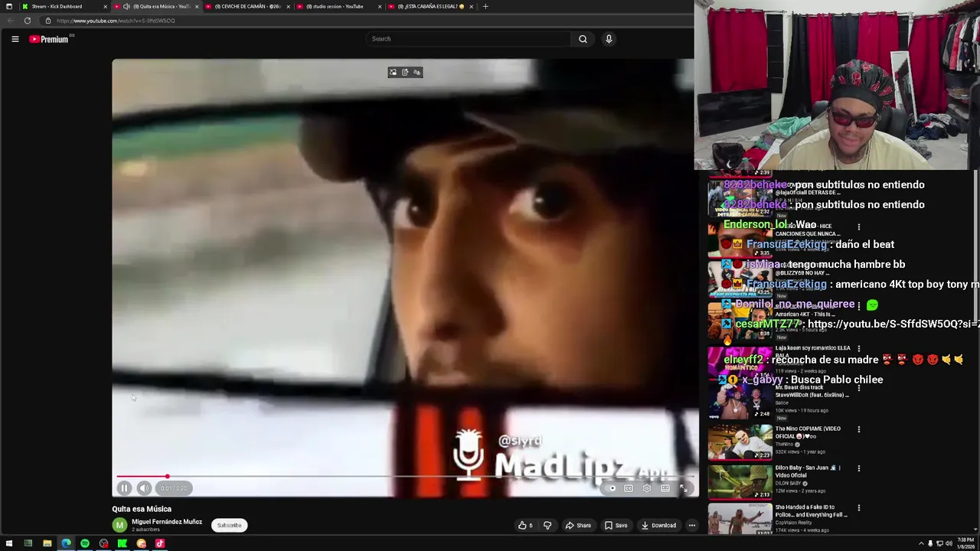Toggle closed captions in the player
Image resolution: width=980 pixels, height=551 pixels.
point(629,488)
